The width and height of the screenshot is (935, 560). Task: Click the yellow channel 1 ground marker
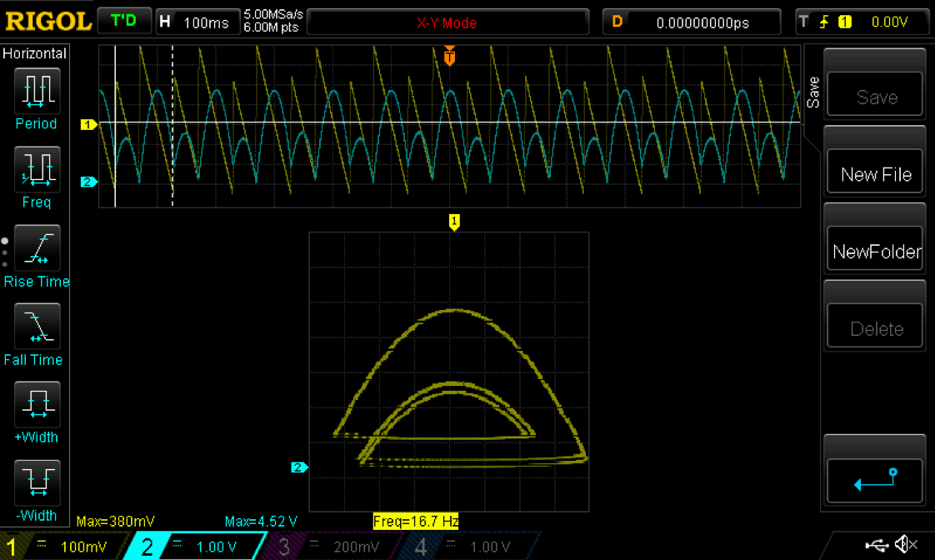coord(88,125)
